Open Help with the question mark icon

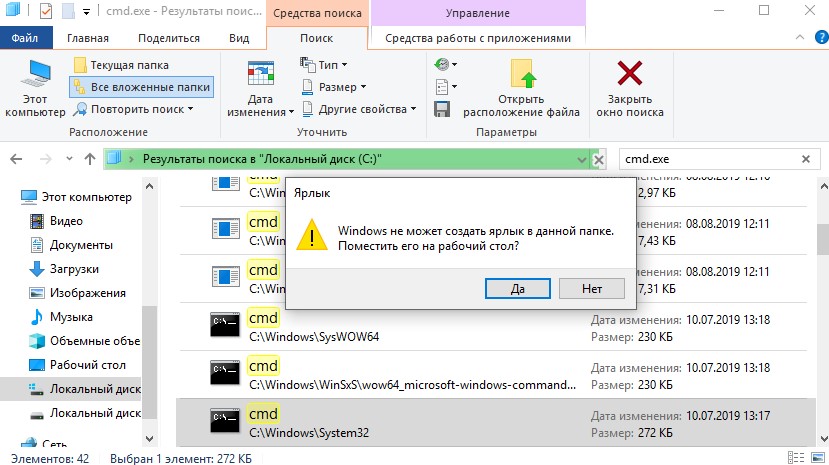822,38
